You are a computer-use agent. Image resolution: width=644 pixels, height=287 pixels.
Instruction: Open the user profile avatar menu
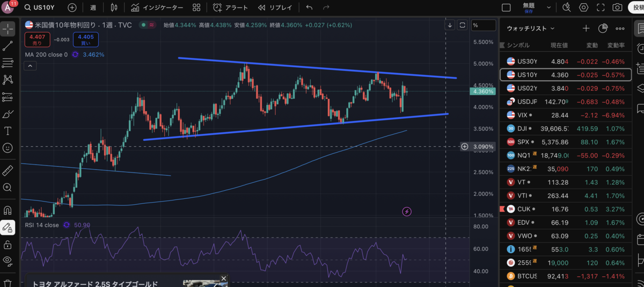tap(8, 8)
